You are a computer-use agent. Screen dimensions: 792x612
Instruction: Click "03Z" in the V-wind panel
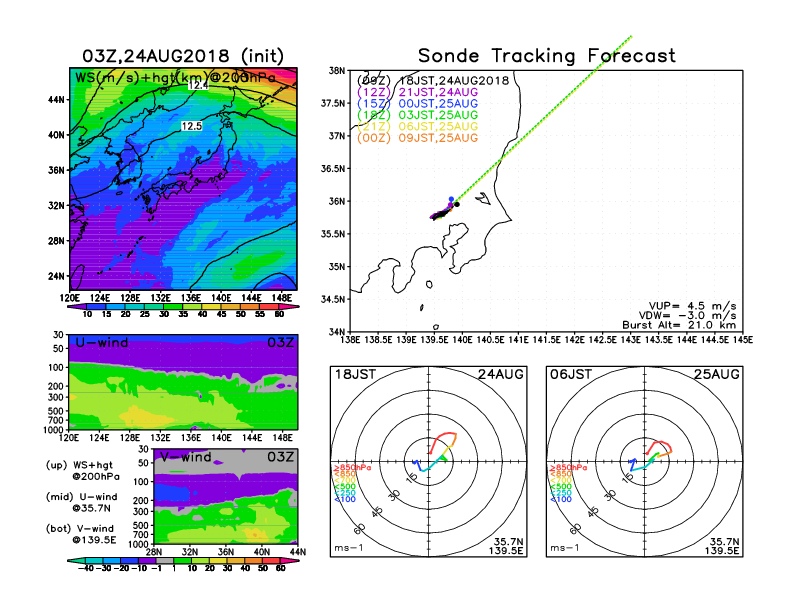(280, 457)
